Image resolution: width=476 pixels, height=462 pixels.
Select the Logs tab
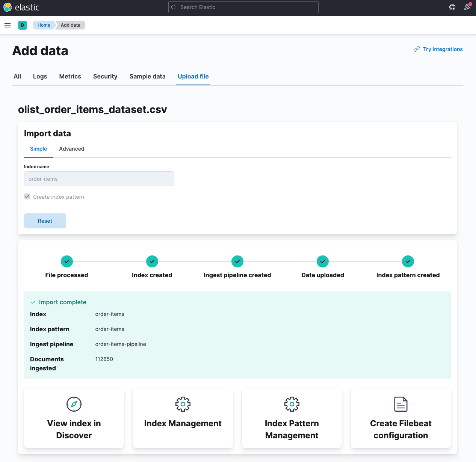point(40,76)
